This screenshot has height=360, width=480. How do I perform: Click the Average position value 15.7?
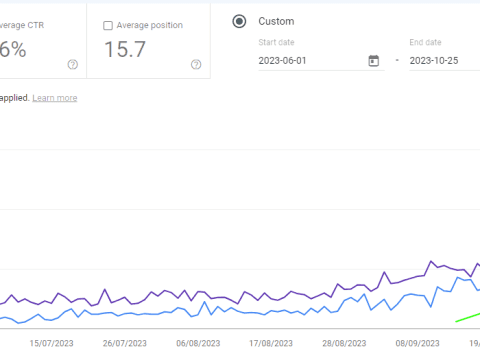pos(125,49)
